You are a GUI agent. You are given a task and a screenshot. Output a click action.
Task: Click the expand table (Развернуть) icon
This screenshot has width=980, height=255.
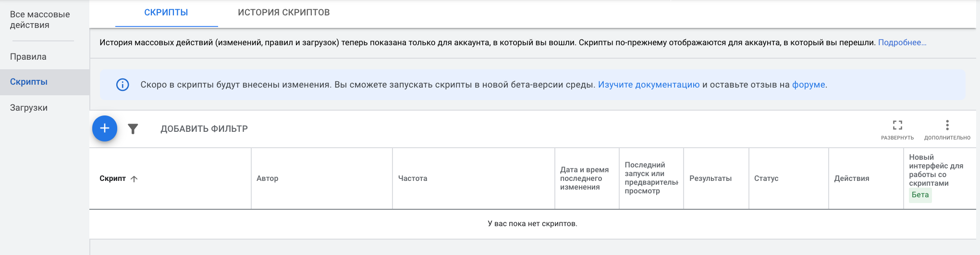(897, 126)
